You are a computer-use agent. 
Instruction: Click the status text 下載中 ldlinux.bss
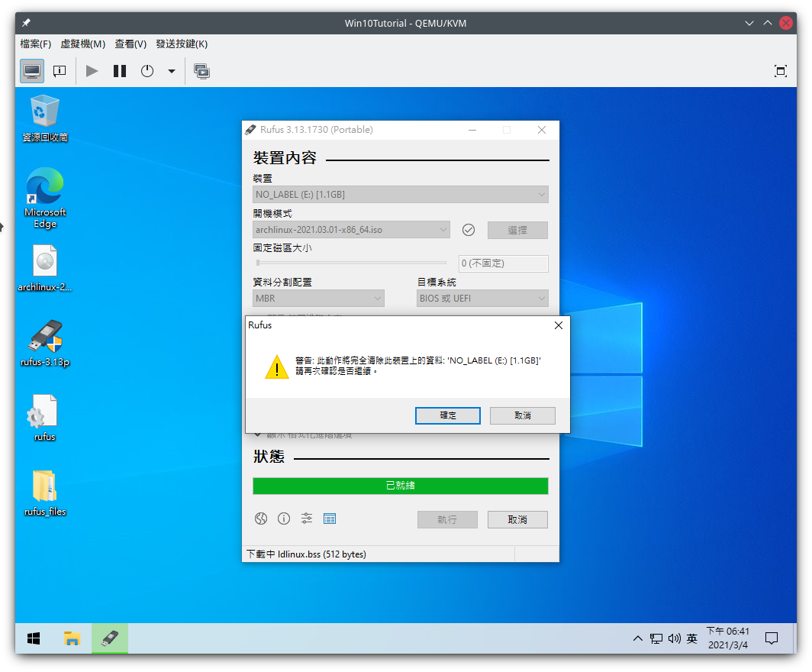[x=307, y=554]
